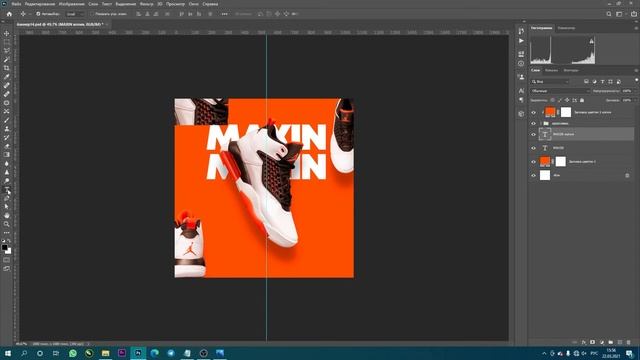640x360 pixels.
Task: Select the Blur tool
Action: click(x=7, y=163)
